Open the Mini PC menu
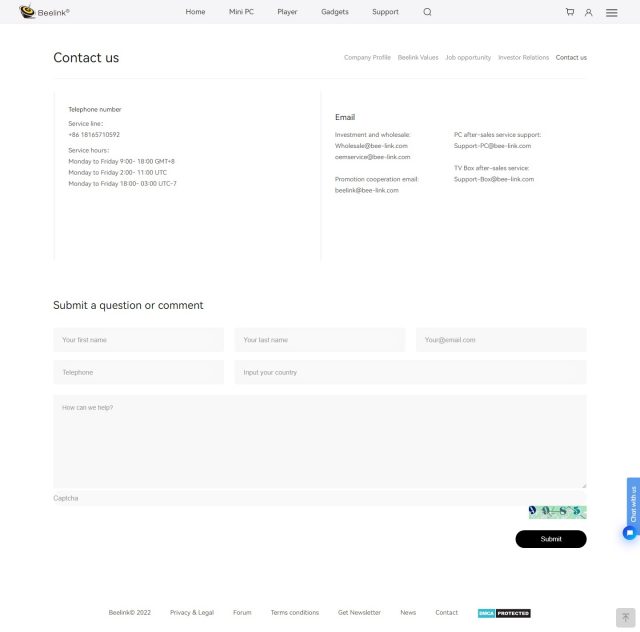The height and width of the screenshot is (632, 640). click(241, 12)
